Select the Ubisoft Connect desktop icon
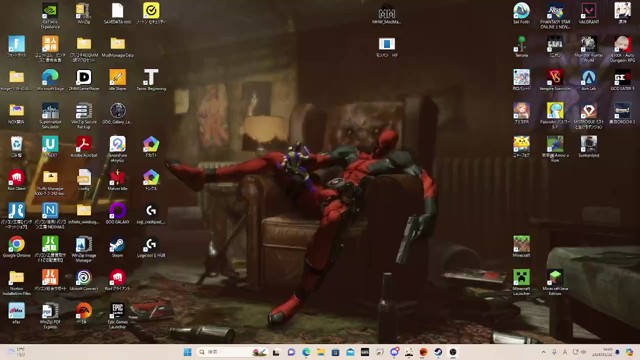This screenshot has width=640, height=360. coord(84,281)
